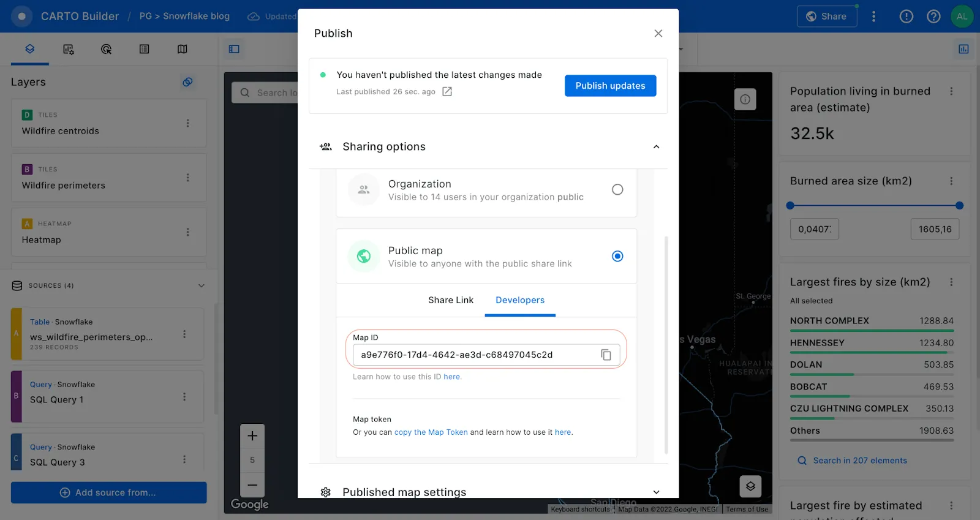Click copy the Map Token link

[x=431, y=432]
